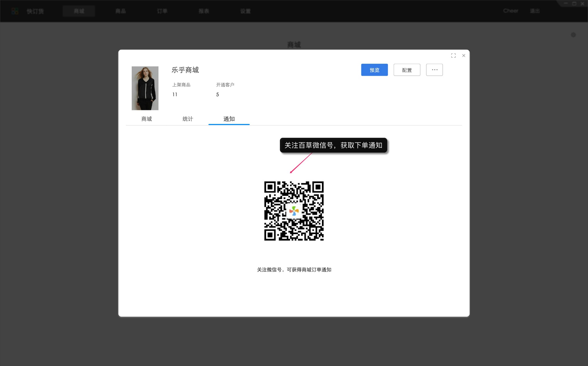Navigate to 报表 in the top bar
588x366 pixels.
pos(204,11)
